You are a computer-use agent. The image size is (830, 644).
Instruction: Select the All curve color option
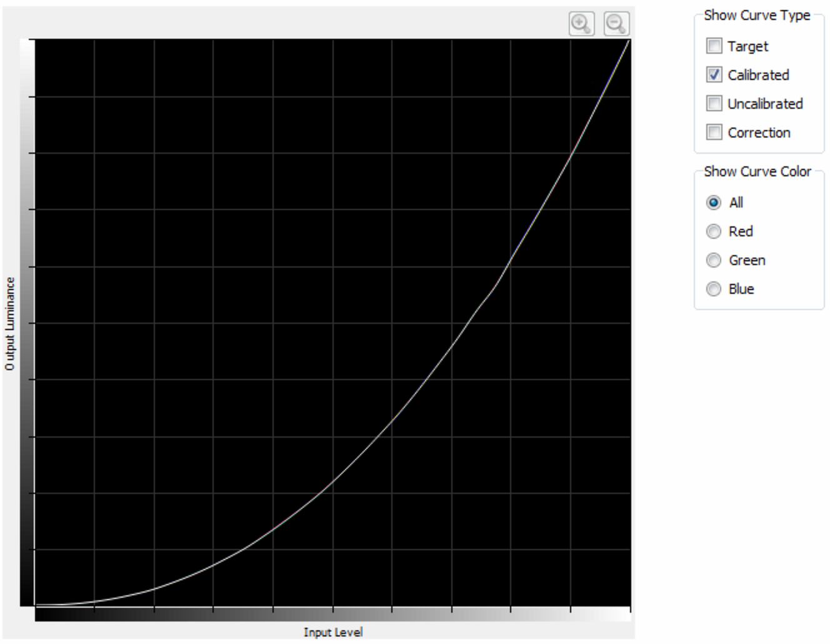tap(713, 203)
